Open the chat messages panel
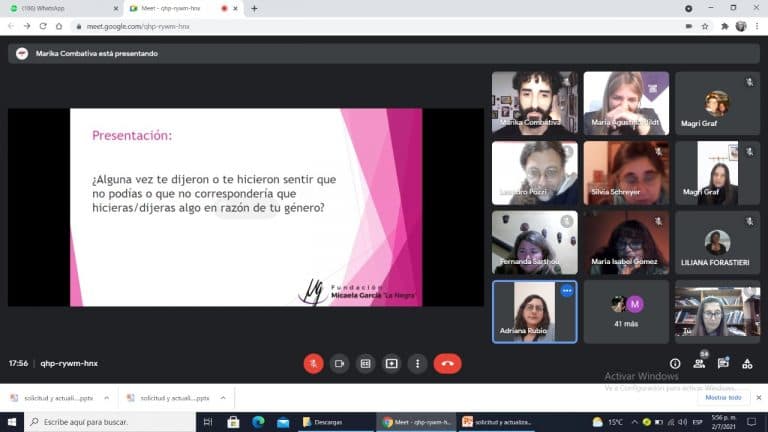The width and height of the screenshot is (768, 432). pyautogui.click(x=723, y=363)
